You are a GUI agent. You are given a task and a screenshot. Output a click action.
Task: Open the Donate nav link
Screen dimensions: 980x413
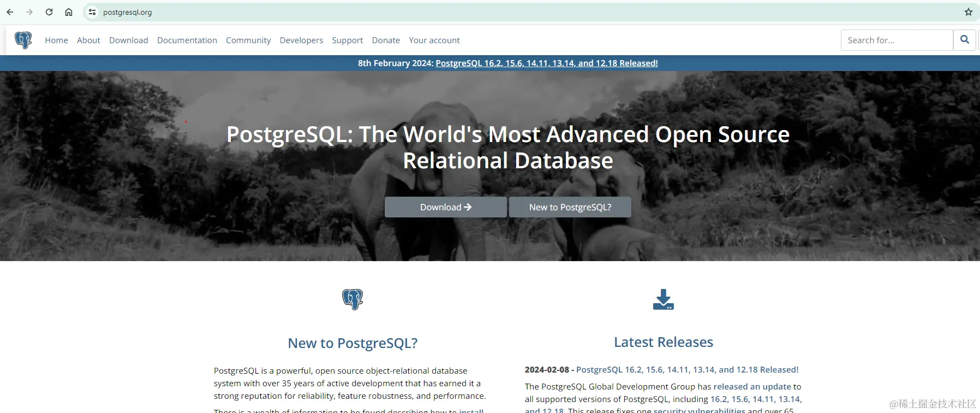386,40
